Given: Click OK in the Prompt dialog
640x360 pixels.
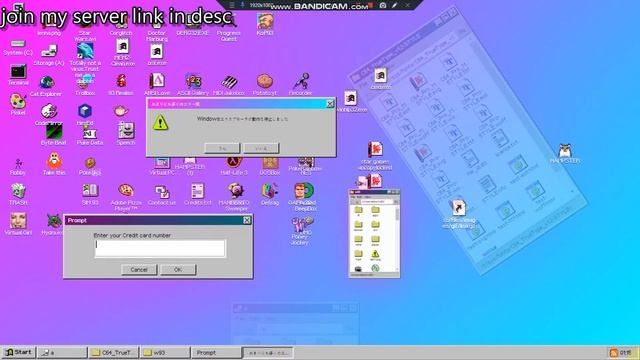Looking at the screenshot, I should point(178,270).
